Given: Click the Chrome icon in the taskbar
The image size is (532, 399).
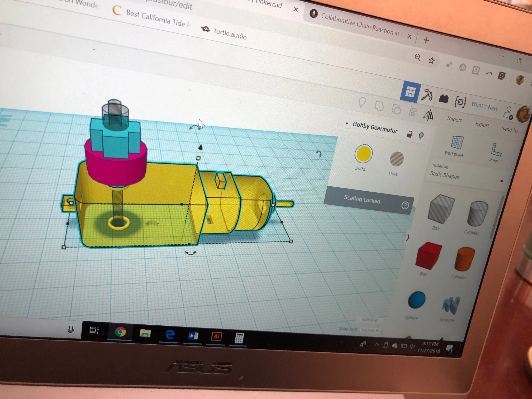Looking at the screenshot, I should click(120, 331).
